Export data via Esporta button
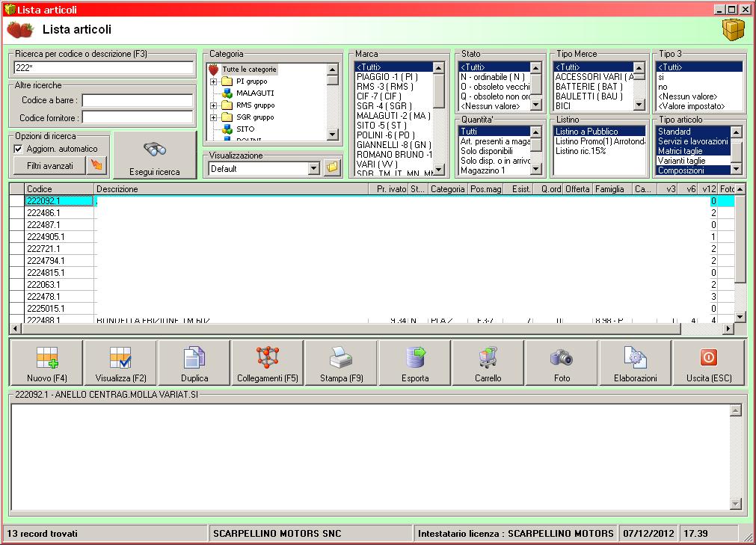This screenshot has height=545, width=756. coord(415,363)
